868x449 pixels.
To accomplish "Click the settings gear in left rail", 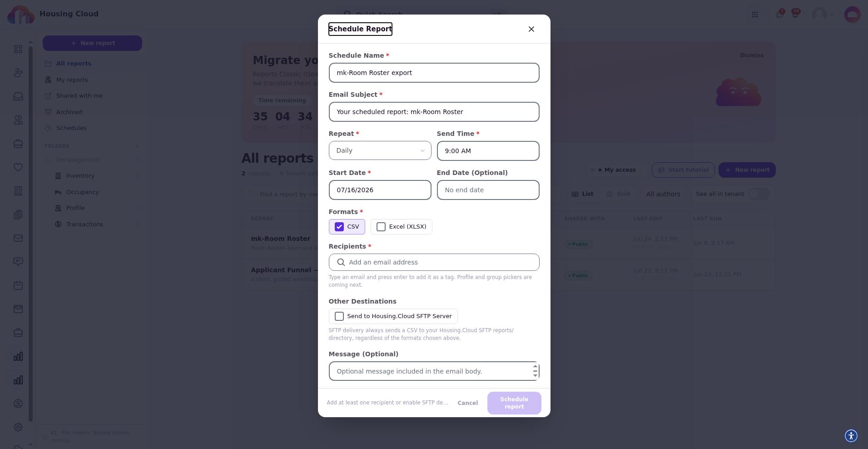I will coord(18,427).
